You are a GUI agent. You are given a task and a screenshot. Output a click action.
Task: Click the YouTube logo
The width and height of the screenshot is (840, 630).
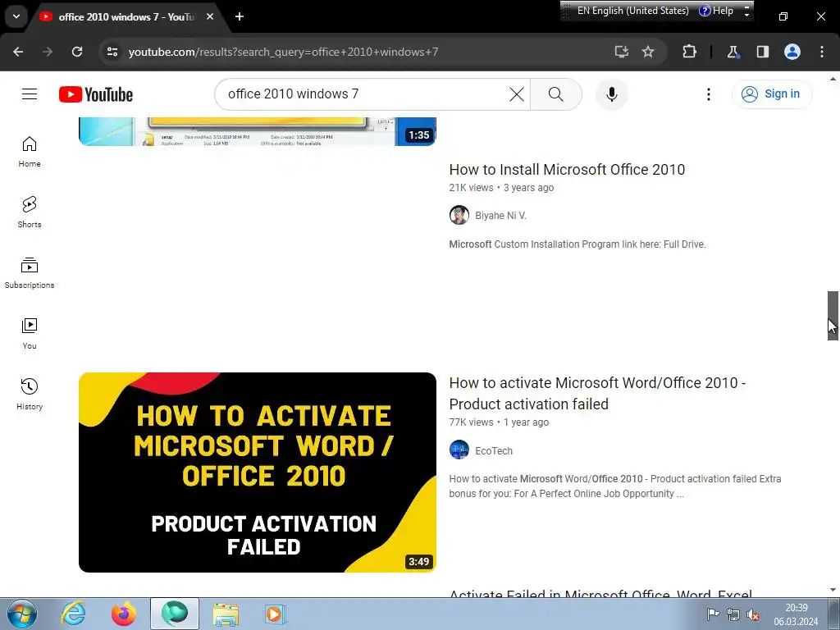click(x=96, y=94)
